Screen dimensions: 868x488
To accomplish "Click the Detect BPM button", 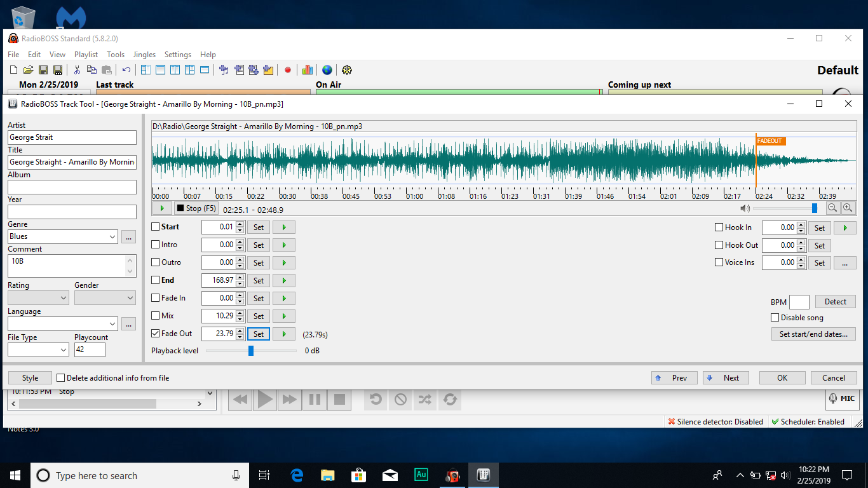I will 836,302.
